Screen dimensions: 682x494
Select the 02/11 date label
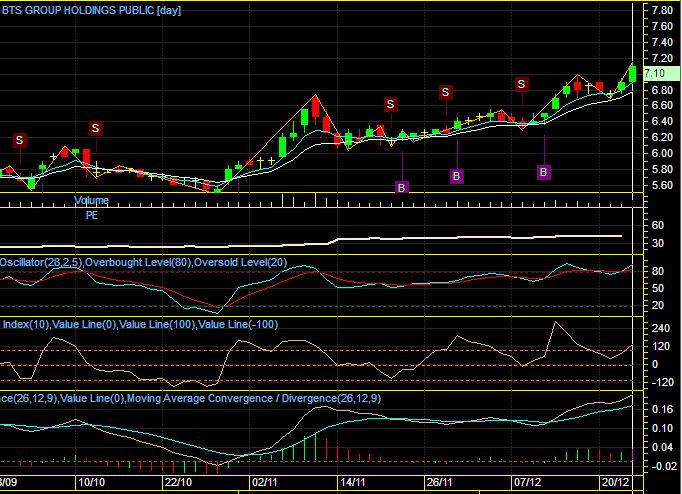(x=265, y=482)
